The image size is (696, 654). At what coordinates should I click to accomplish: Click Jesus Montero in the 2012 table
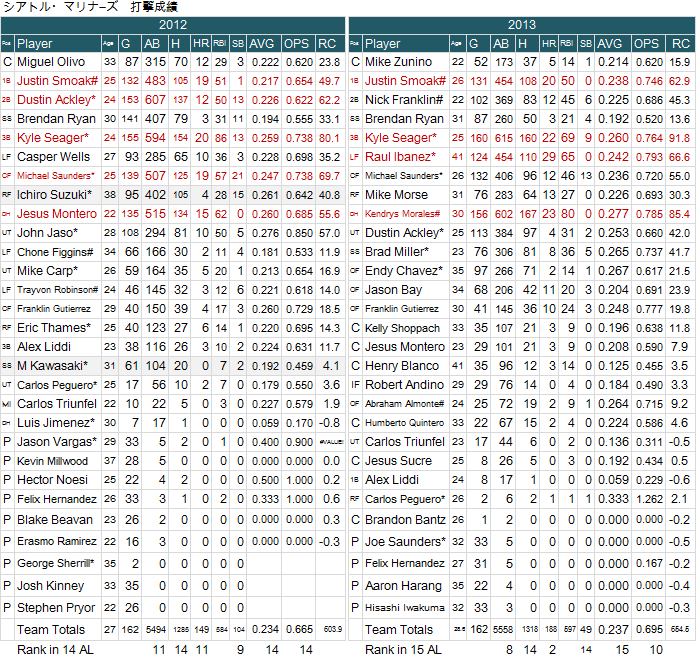(57, 214)
